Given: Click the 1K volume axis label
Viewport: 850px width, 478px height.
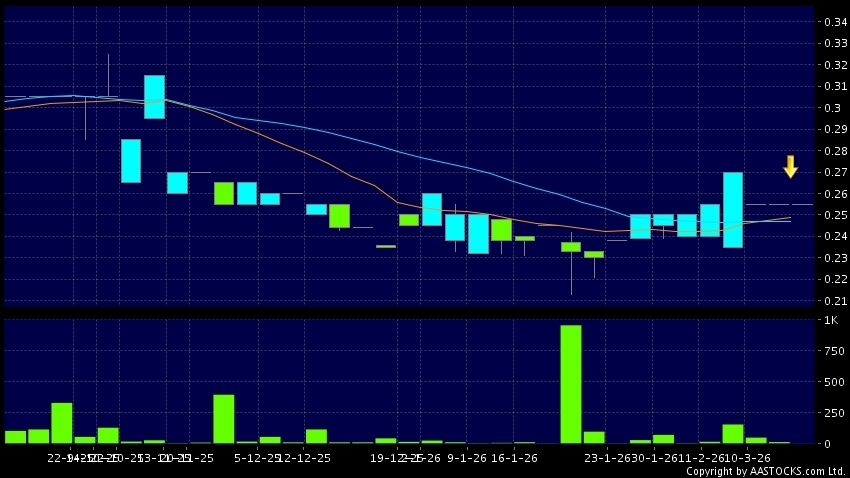Looking at the screenshot, I should pyautogui.click(x=831, y=321).
